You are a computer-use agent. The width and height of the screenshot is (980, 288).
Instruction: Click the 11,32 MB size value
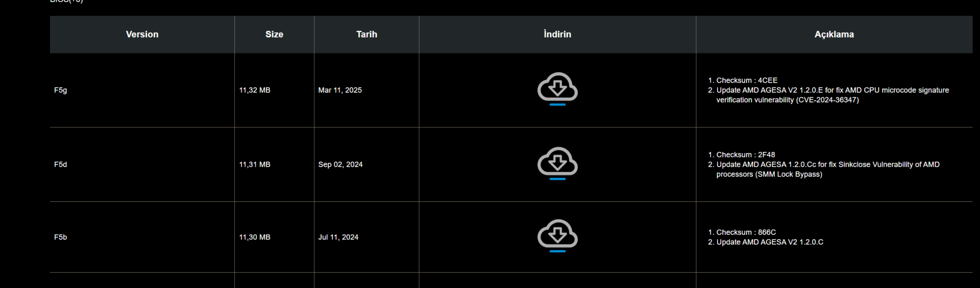[255, 90]
